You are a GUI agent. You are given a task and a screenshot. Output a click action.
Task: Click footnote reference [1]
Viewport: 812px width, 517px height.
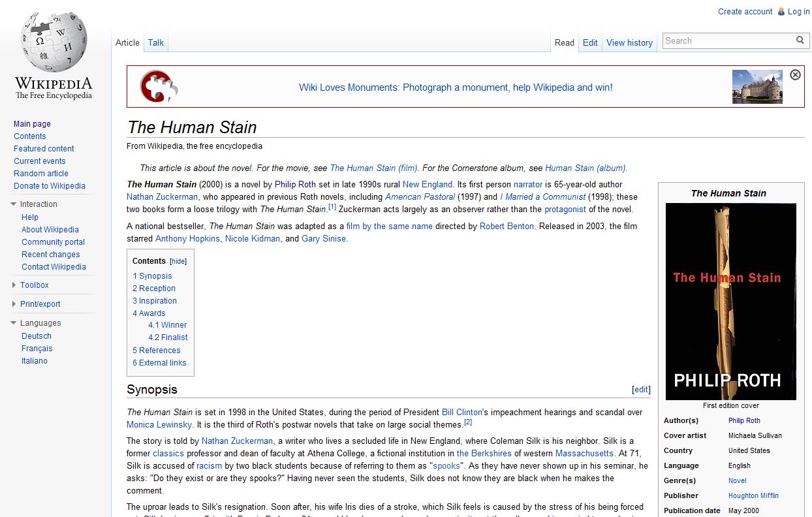(332, 208)
